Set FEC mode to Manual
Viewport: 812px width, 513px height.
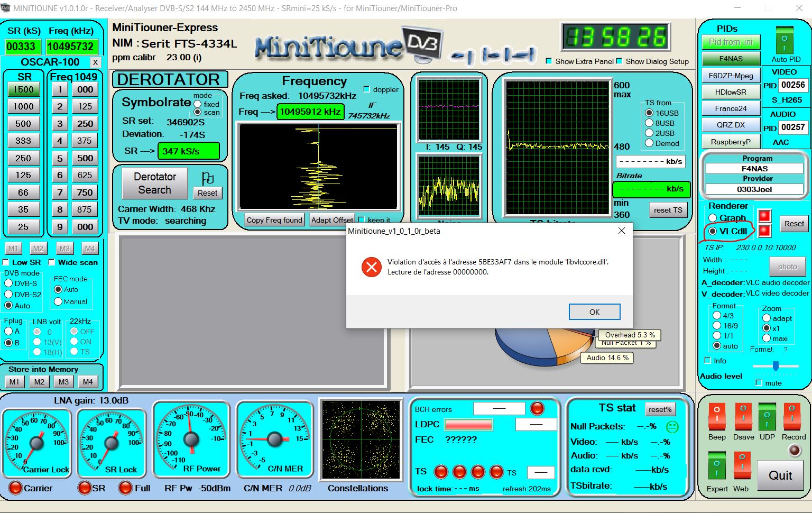pyautogui.click(x=58, y=301)
